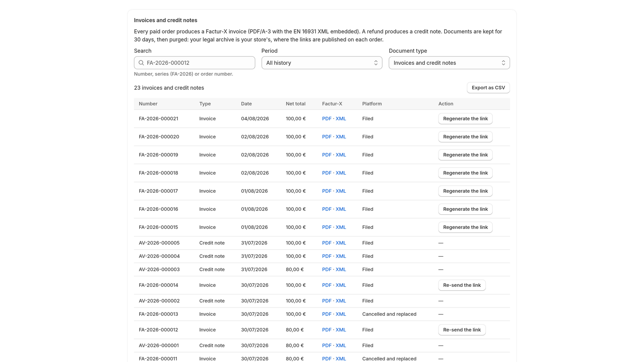Image resolution: width=644 pixels, height=362 pixels.
Task: Select the AV-2026-000003 number cell
Action: click(159, 269)
